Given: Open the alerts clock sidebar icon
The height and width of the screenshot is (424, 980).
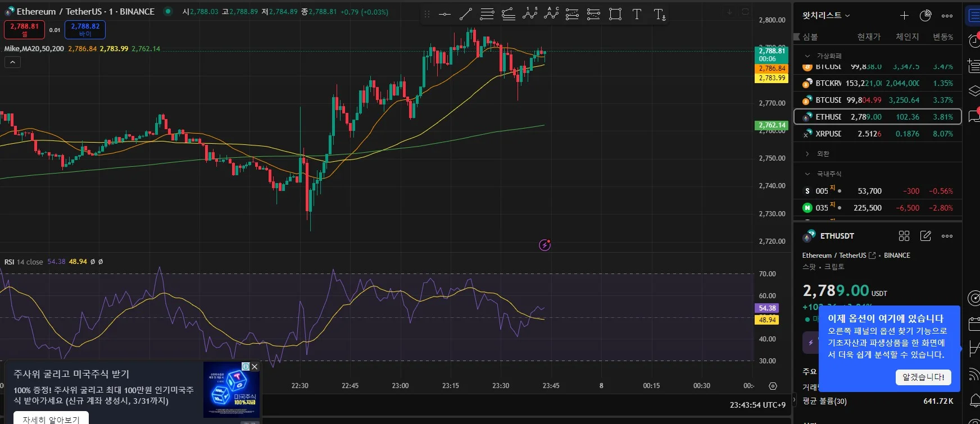Looking at the screenshot, I should point(974,40).
